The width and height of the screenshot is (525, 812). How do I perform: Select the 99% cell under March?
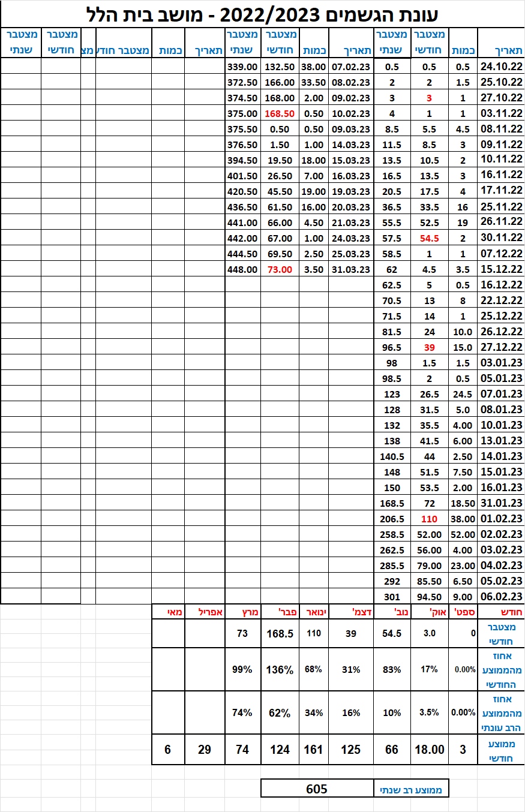[242, 669]
